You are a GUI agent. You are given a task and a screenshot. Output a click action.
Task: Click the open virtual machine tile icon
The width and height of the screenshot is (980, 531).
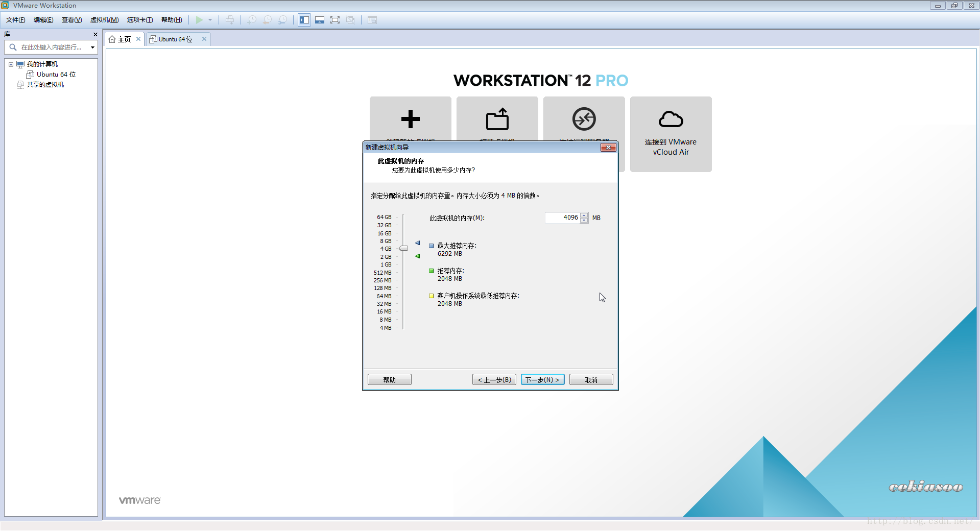click(x=497, y=119)
